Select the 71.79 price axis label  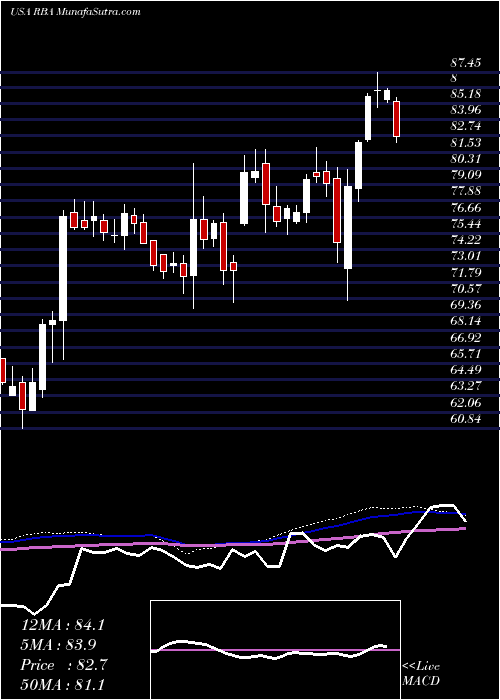[466, 273]
